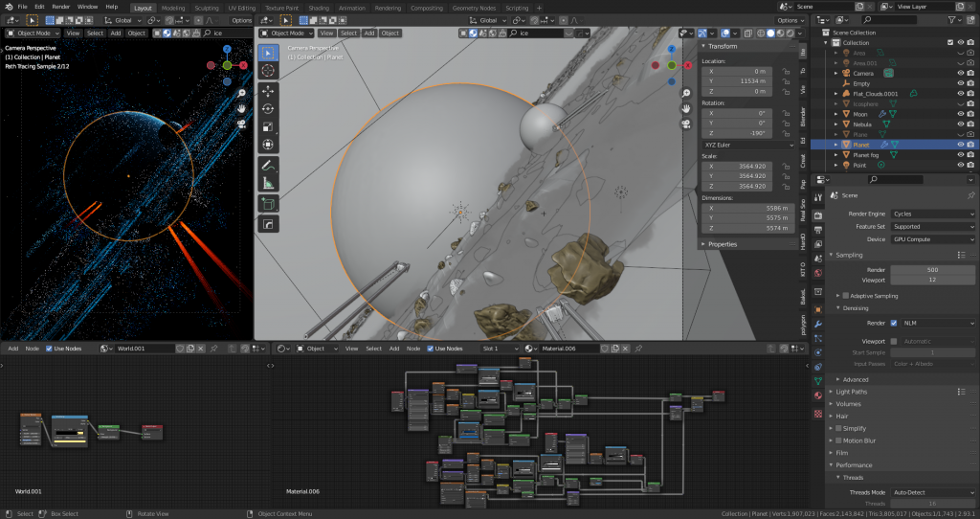Switch to the Shading workspace tab
Image resolution: width=980 pixels, height=519 pixels.
tap(319, 8)
